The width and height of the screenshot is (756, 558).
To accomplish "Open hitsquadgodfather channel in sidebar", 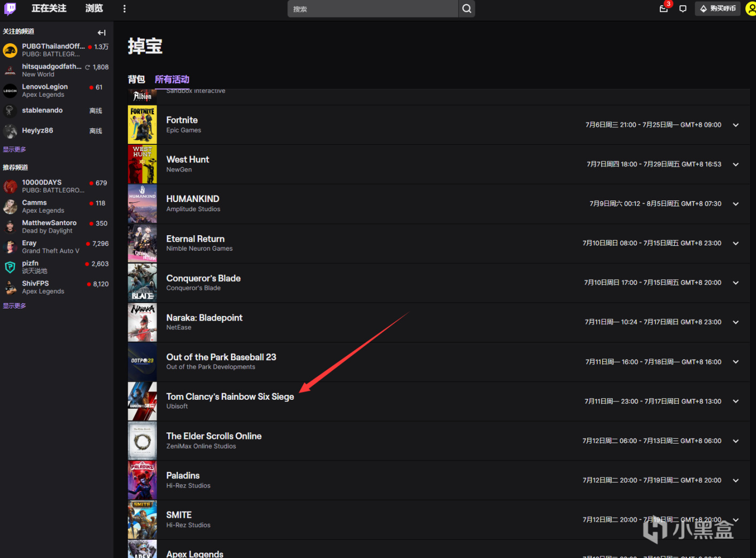I will click(57, 70).
